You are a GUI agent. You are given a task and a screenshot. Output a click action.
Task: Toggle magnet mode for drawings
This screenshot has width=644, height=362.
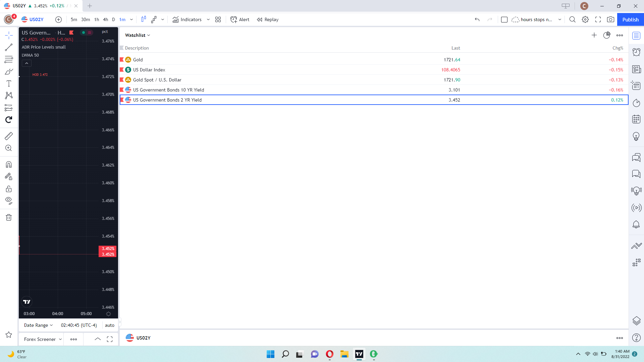(9, 164)
